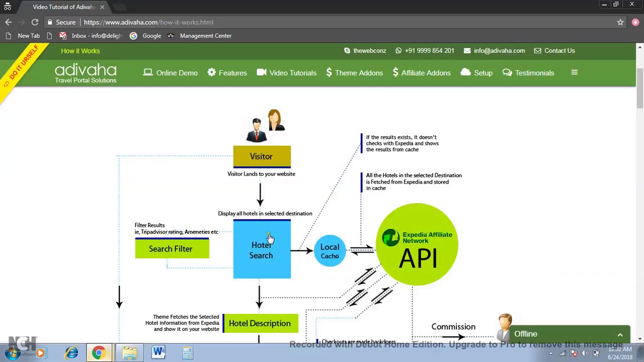Open the volume speaker tray icon

[585, 353]
